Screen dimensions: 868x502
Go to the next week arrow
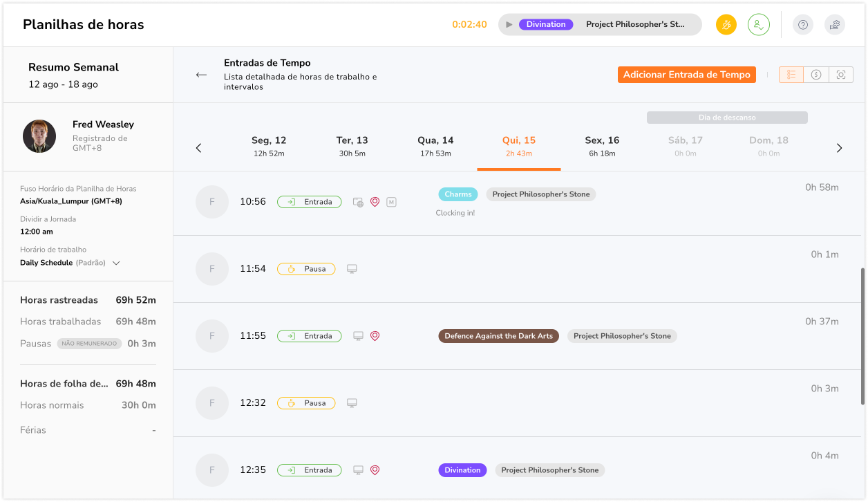click(x=839, y=148)
